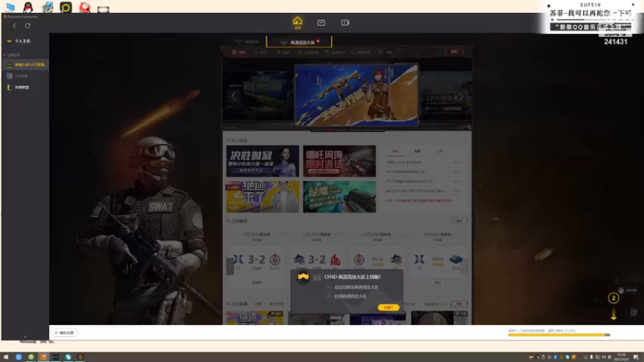Go back with the left arrow icon
Viewport: 644px width, 362px height.
(14, 26)
